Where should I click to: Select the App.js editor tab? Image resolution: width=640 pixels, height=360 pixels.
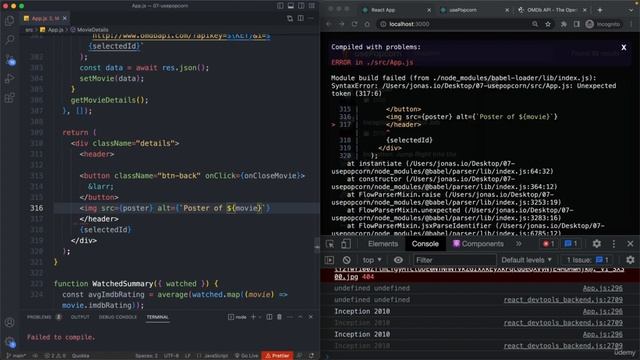[45, 18]
